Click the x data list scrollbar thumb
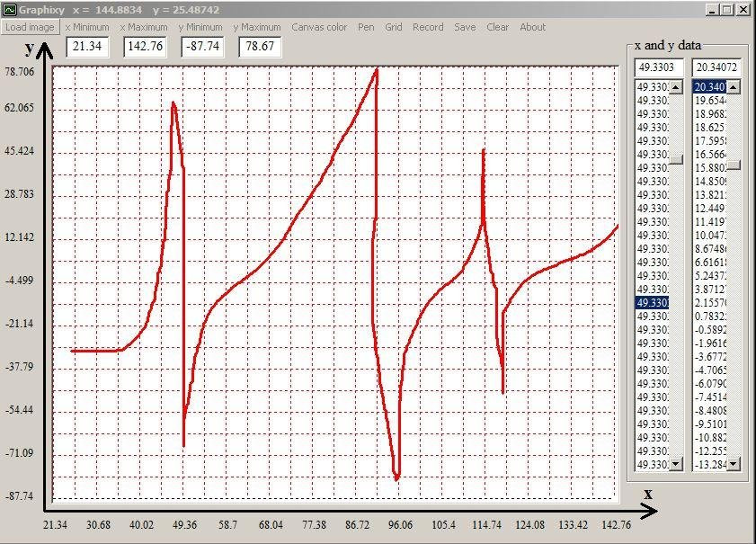The height and width of the screenshot is (544, 756). coord(676,160)
